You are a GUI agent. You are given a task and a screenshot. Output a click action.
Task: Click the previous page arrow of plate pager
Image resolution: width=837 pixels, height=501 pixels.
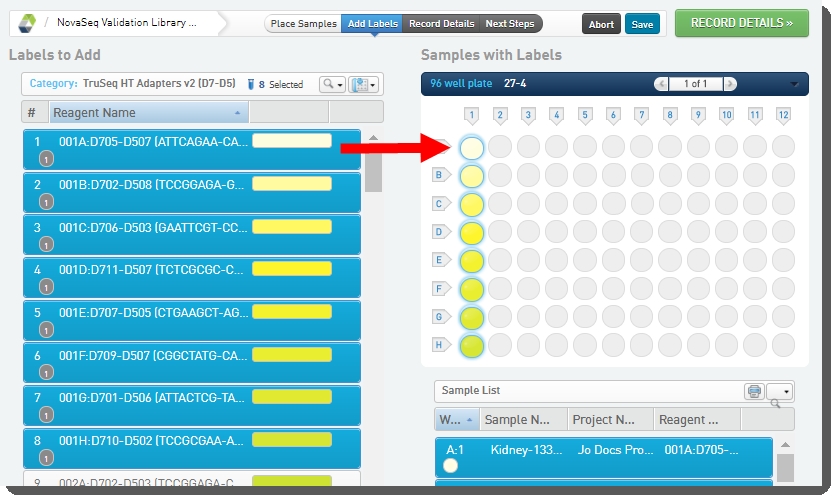[x=661, y=84]
